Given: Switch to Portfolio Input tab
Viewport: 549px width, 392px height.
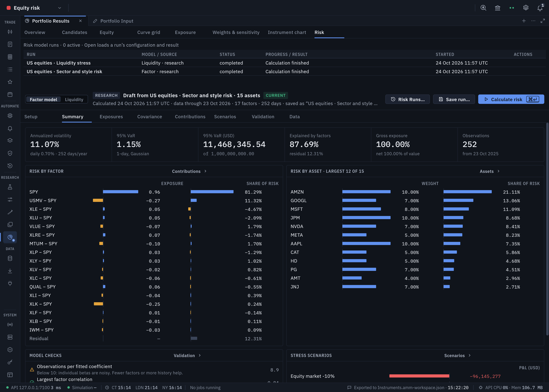Looking at the screenshot, I should point(113,21).
